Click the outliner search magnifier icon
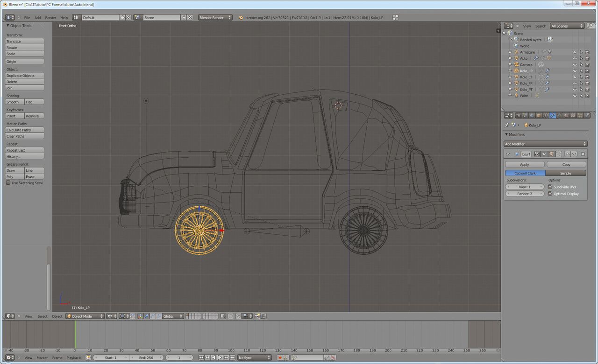This screenshot has width=598, height=364. (x=591, y=26)
